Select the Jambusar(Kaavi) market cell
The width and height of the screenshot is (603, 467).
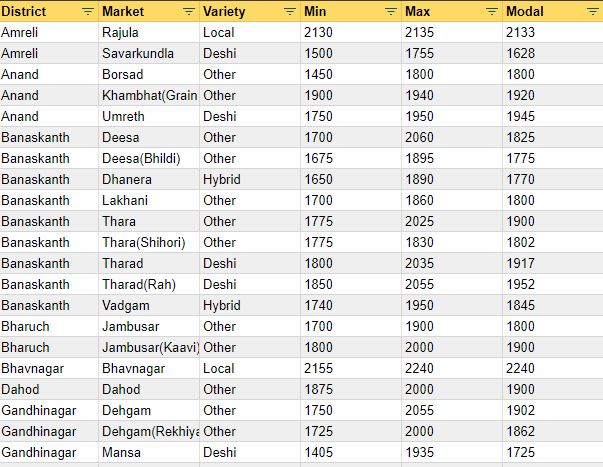coord(148,347)
